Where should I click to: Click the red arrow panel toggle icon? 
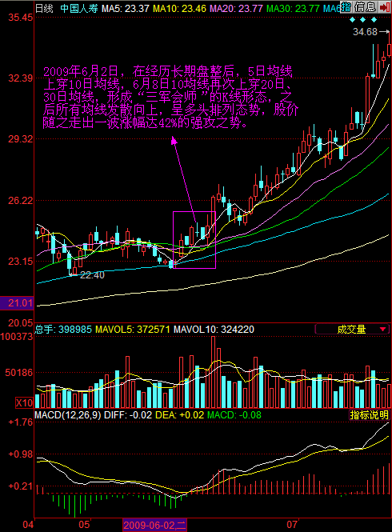point(384,6)
